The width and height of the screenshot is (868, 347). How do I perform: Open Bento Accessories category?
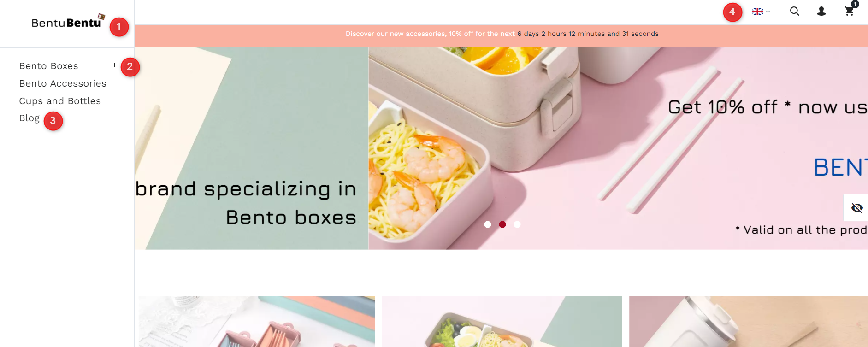pyautogui.click(x=63, y=83)
